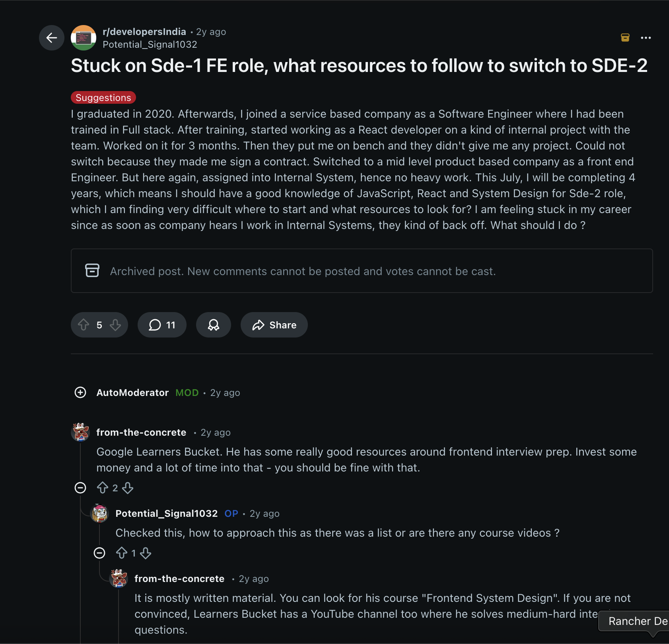The height and width of the screenshot is (644, 669).
Task: Downvote from-the-concrete's top comment
Action: coord(128,488)
